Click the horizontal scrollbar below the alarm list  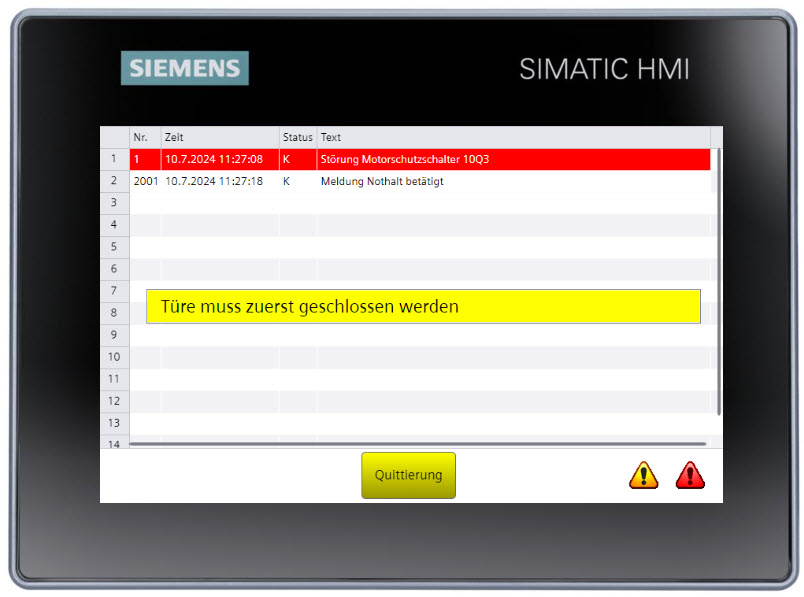click(x=418, y=444)
